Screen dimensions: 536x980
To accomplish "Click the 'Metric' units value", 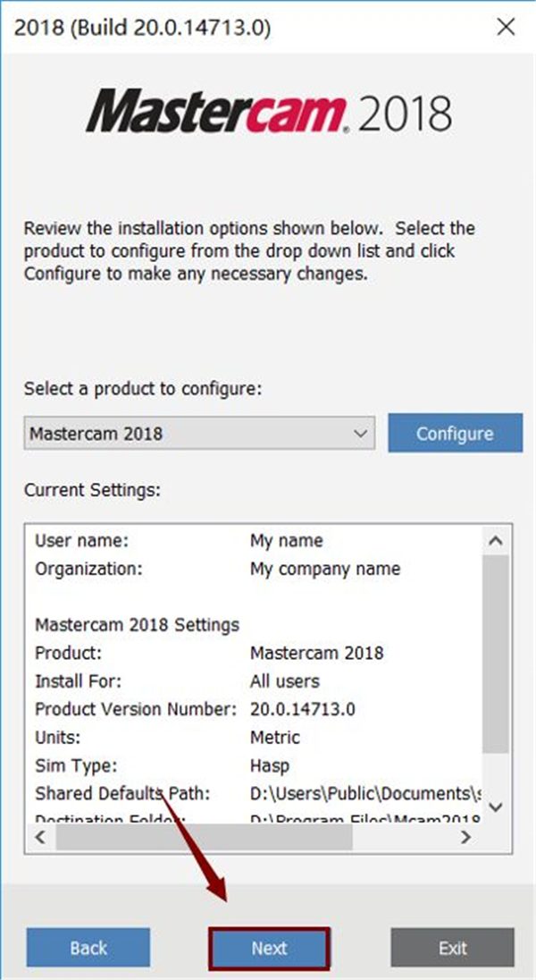I will [x=275, y=737].
